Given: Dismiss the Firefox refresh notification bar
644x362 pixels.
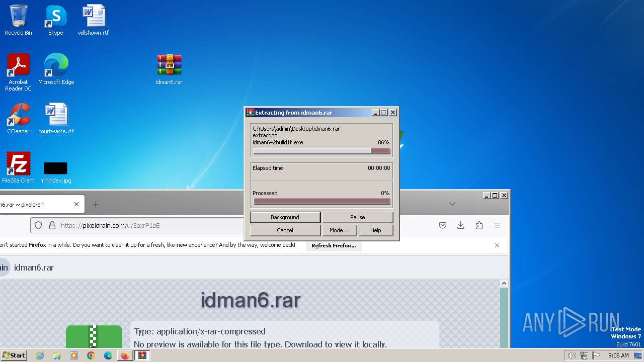Looking at the screenshot, I should point(497,245).
